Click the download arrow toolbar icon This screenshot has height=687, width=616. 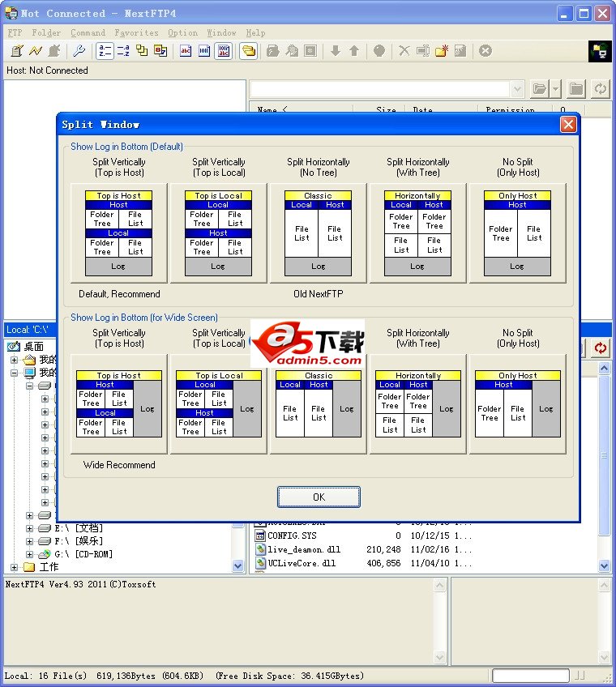click(x=336, y=51)
